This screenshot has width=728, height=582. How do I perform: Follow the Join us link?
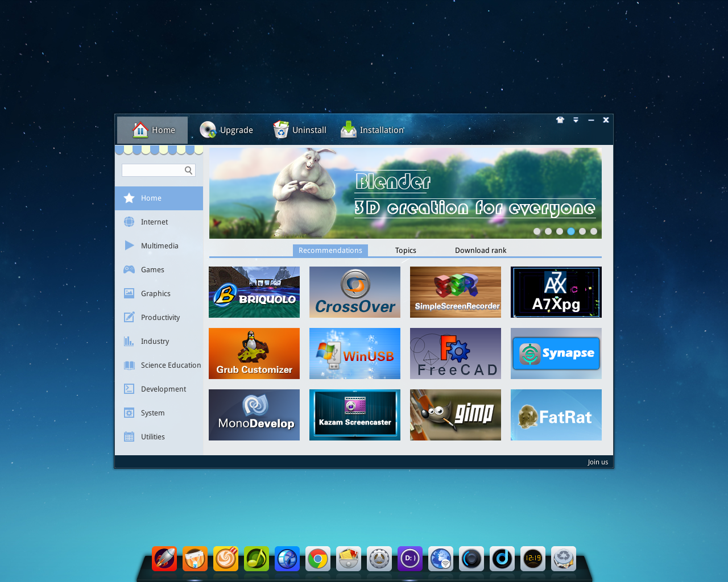click(x=598, y=462)
